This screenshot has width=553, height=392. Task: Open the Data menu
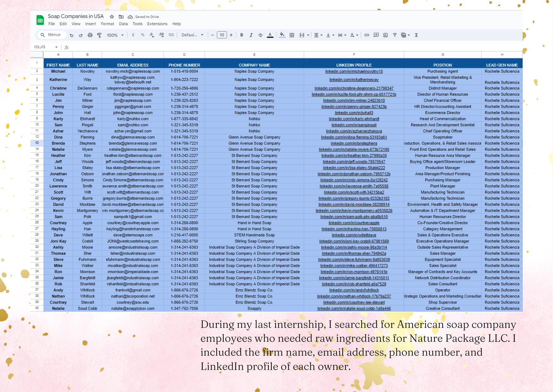click(x=123, y=24)
